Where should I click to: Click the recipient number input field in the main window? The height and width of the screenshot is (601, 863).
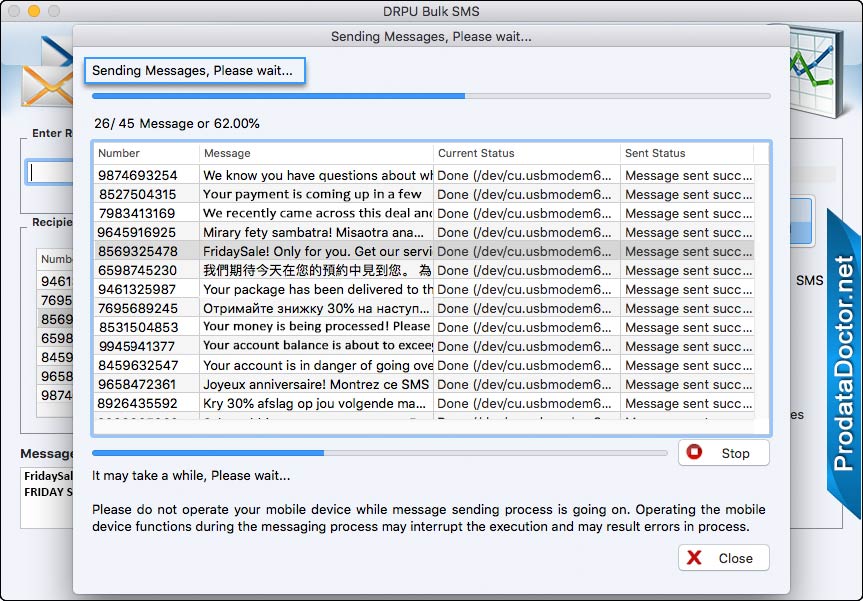[50, 172]
